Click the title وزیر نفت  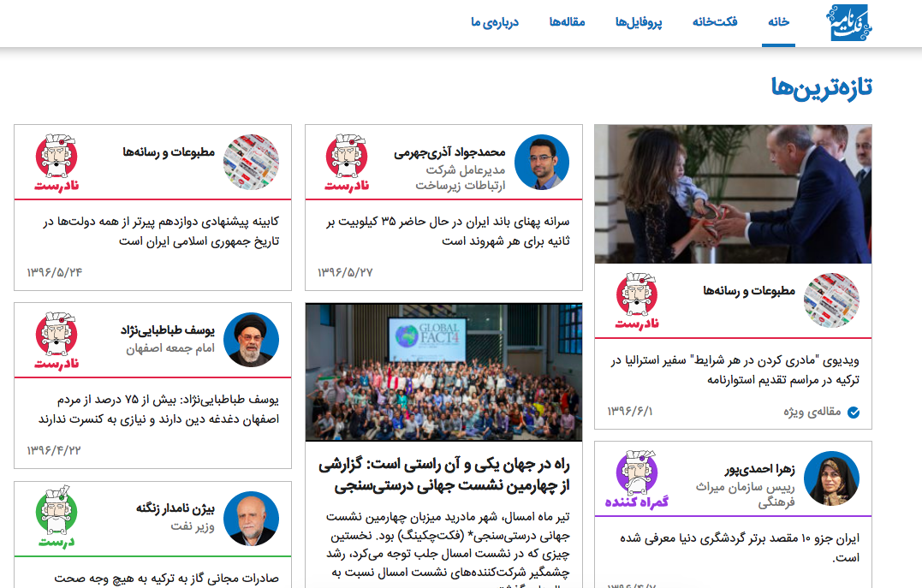193,526
